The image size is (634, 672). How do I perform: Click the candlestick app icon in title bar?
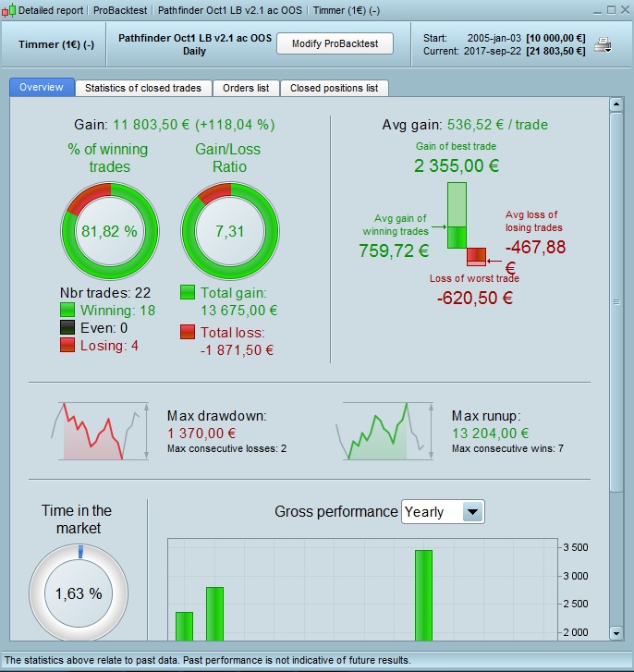click(x=8, y=10)
